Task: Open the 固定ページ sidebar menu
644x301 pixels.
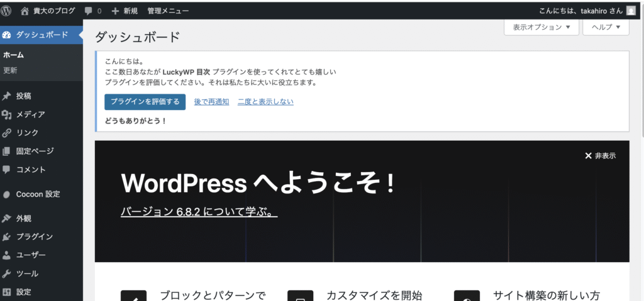Action: 42,151
